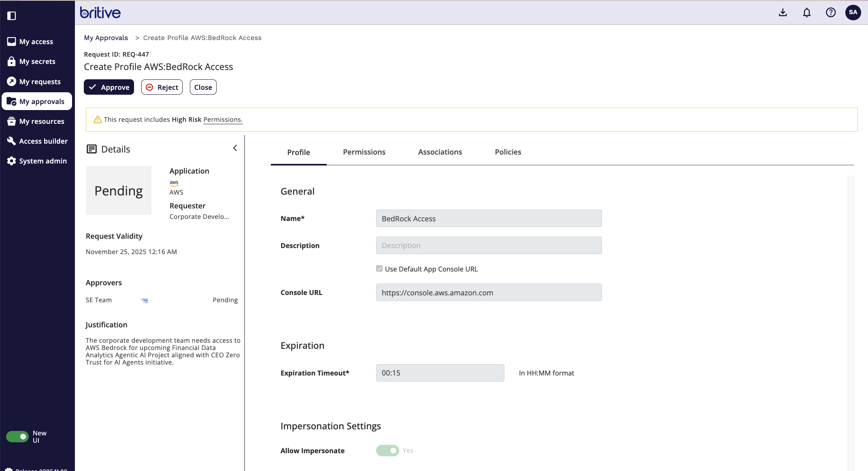868x471 pixels.
Task: Click the Expiration Timeout input field
Action: click(x=440, y=373)
